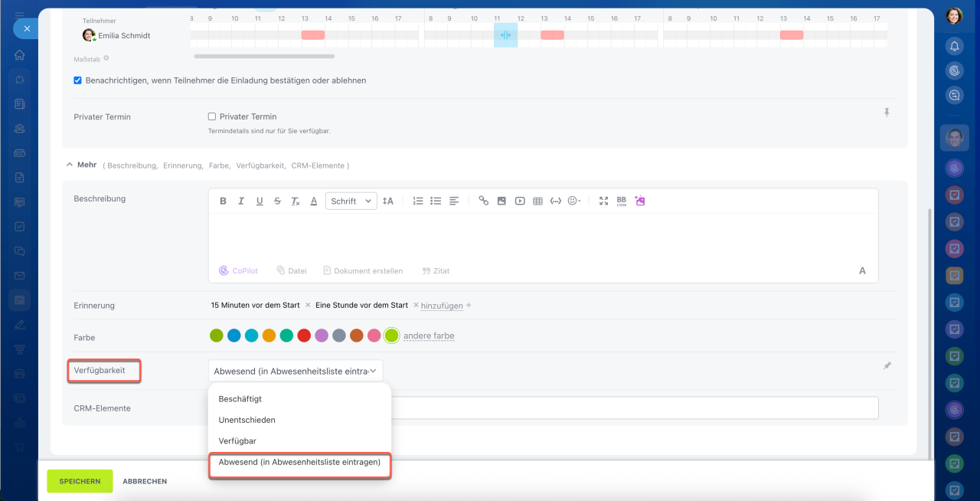Open the Schrift font dropdown

pyautogui.click(x=351, y=201)
